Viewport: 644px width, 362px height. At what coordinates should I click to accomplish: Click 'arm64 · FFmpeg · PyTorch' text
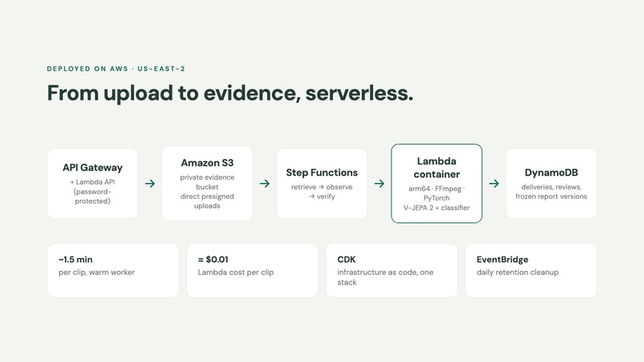pos(436,193)
